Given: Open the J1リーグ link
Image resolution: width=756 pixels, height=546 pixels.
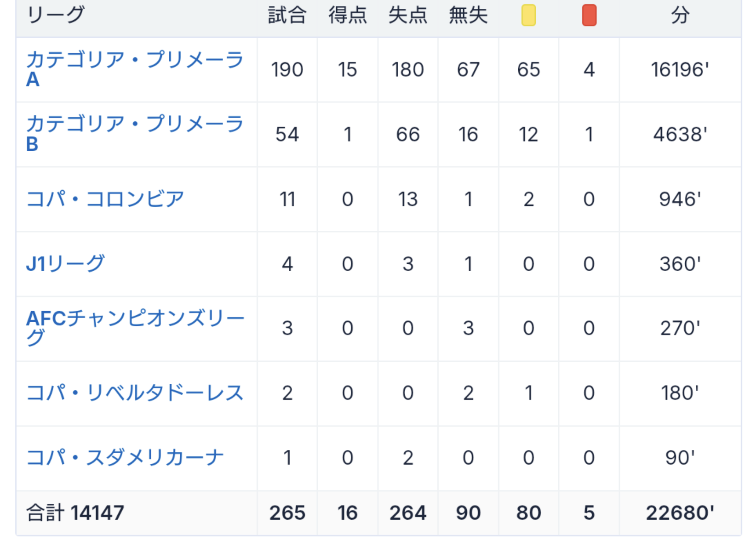Looking at the screenshot, I should (x=66, y=264).
